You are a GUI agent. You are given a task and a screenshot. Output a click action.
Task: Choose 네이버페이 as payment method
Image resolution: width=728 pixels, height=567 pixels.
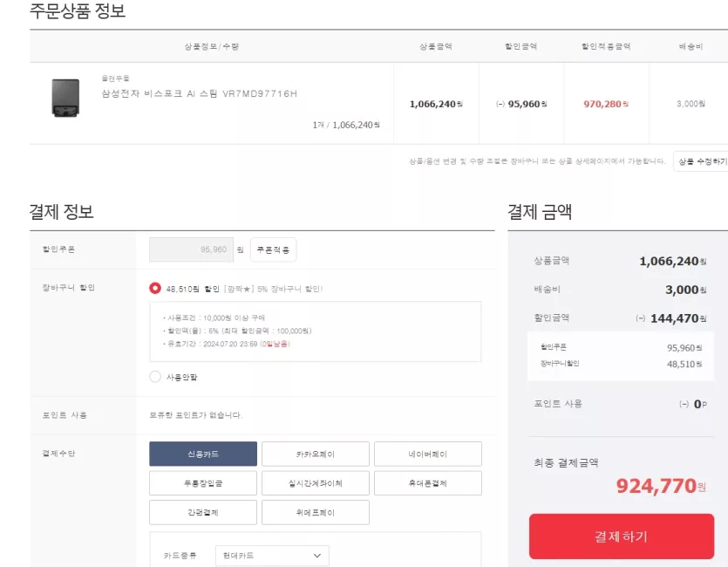[427, 454]
